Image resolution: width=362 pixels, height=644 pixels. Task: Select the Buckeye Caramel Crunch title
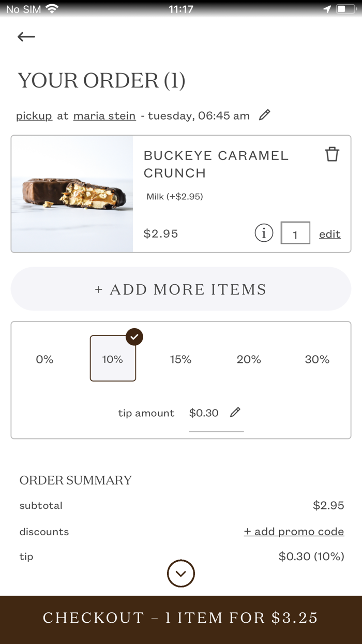(x=216, y=164)
